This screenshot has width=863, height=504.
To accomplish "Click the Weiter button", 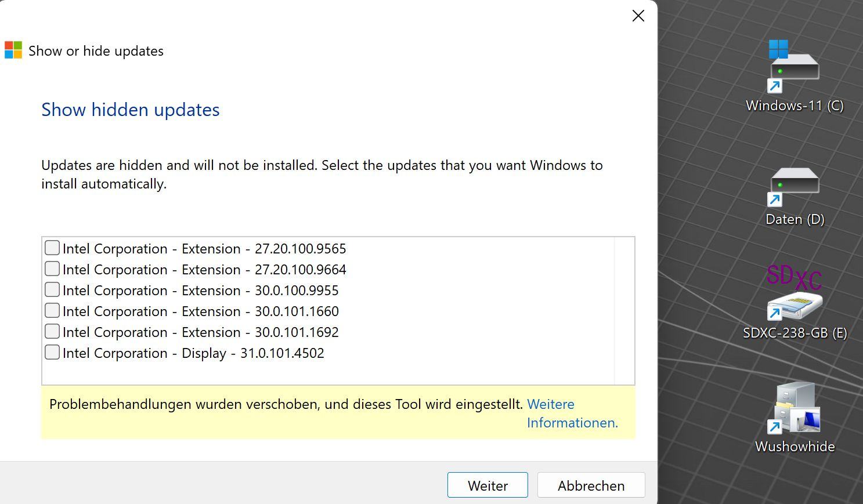I will (488, 485).
